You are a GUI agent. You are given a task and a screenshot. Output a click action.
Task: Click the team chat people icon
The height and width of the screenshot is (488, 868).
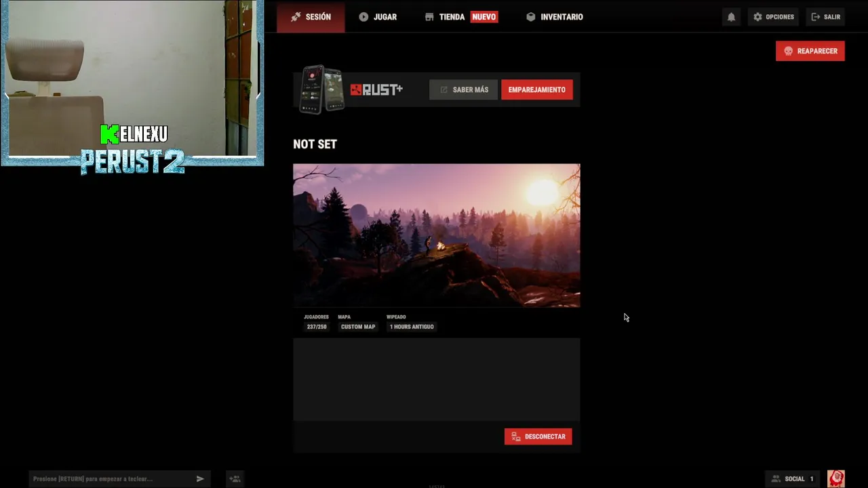coord(235,479)
